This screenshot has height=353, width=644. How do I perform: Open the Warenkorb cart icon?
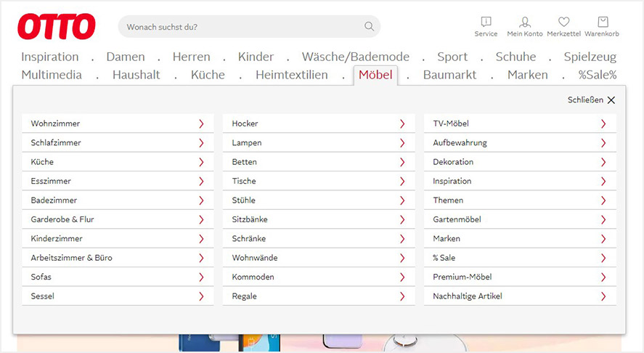(603, 22)
